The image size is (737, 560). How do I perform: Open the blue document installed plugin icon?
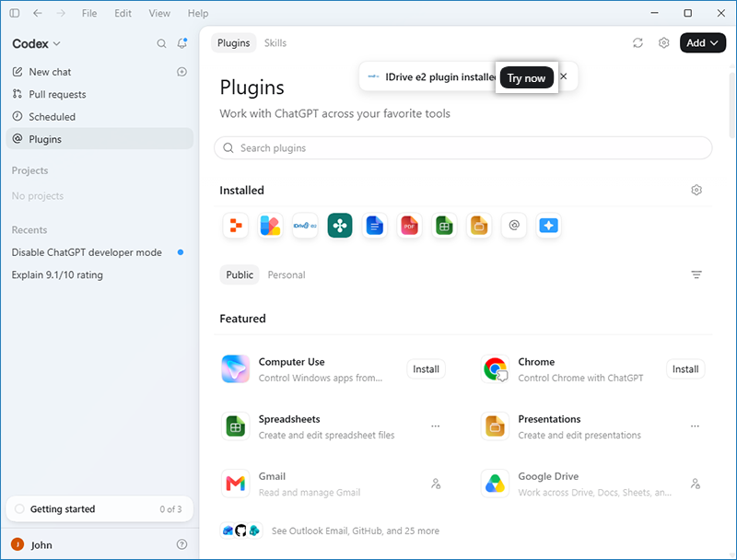point(375,226)
